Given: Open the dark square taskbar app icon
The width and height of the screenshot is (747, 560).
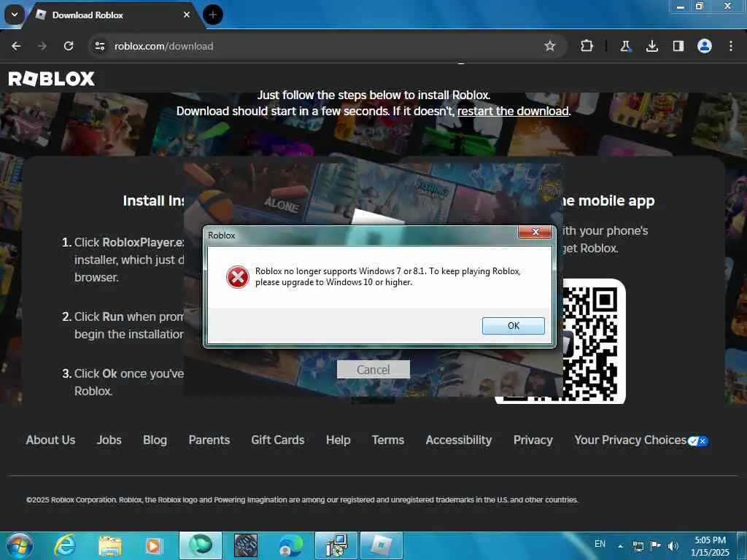Looking at the screenshot, I should point(246,545).
